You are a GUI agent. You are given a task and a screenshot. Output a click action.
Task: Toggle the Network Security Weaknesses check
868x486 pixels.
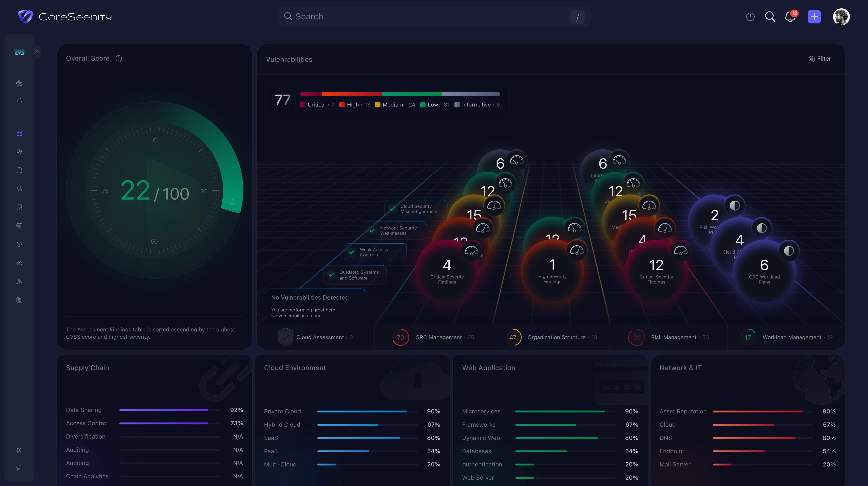pos(372,230)
